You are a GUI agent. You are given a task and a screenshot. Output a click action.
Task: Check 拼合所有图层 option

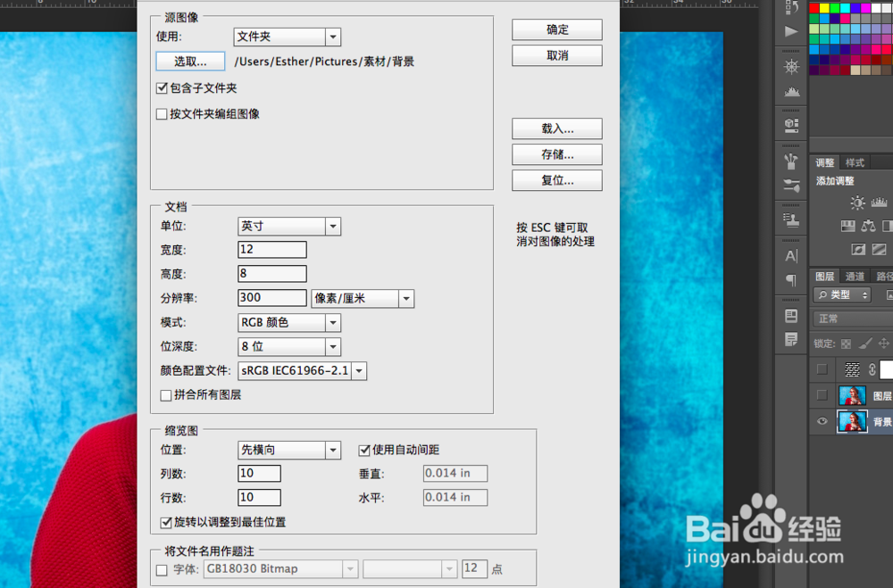[x=166, y=395]
